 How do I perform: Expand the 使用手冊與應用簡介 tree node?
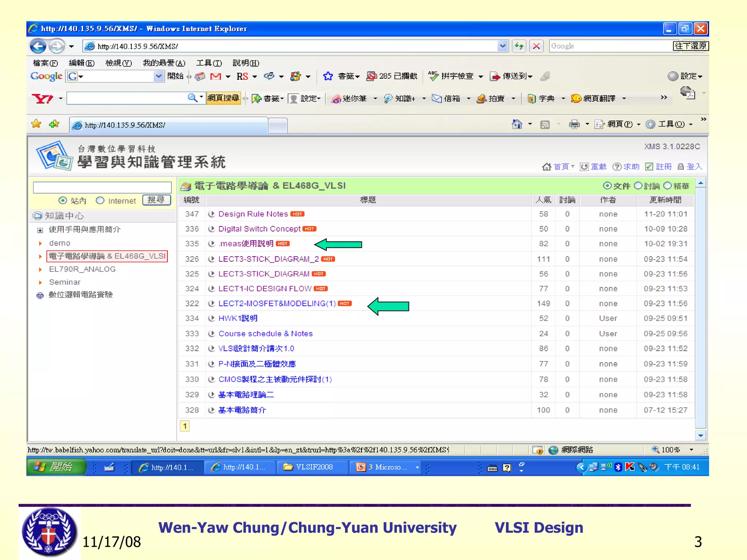tap(40, 230)
